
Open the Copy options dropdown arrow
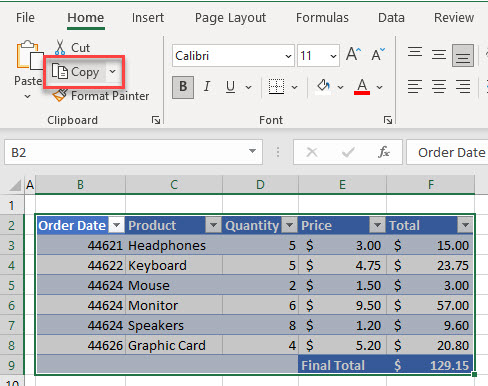113,71
